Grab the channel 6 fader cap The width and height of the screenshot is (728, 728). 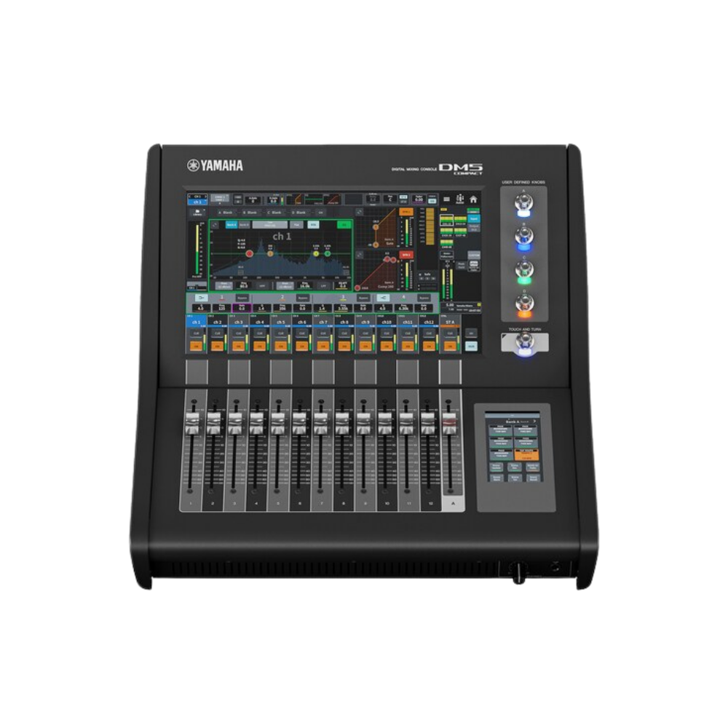(x=299, y=423)
